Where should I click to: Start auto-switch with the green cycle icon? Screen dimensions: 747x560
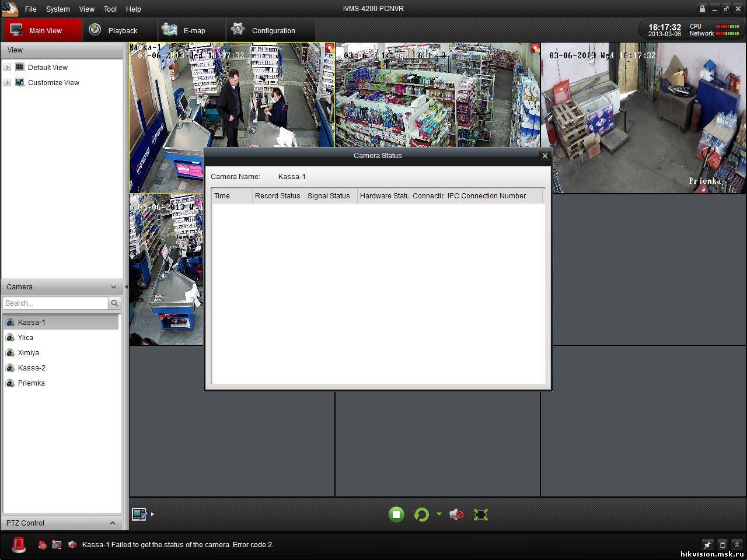click(421, 514)
